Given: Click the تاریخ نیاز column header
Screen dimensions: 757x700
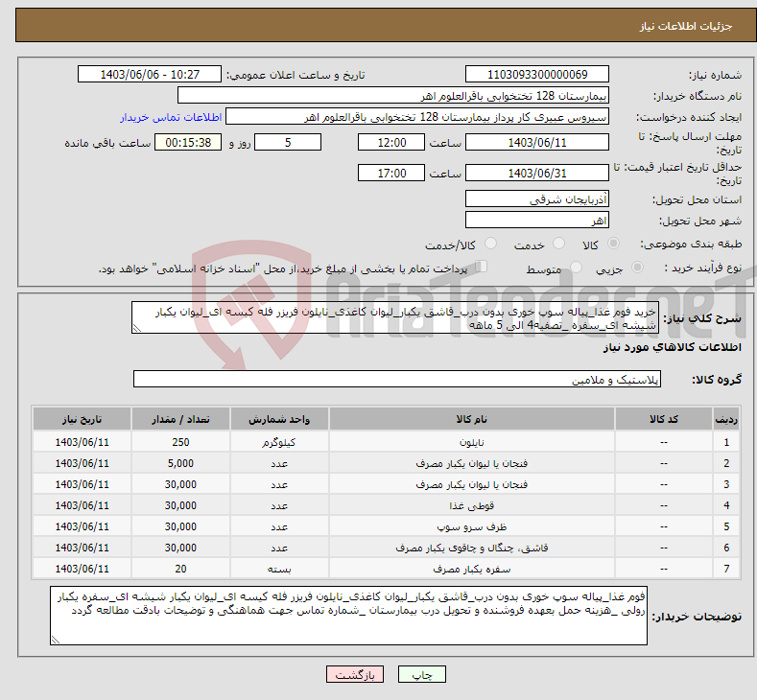Looking at the screenshot, I should click(x=83, y=419).
